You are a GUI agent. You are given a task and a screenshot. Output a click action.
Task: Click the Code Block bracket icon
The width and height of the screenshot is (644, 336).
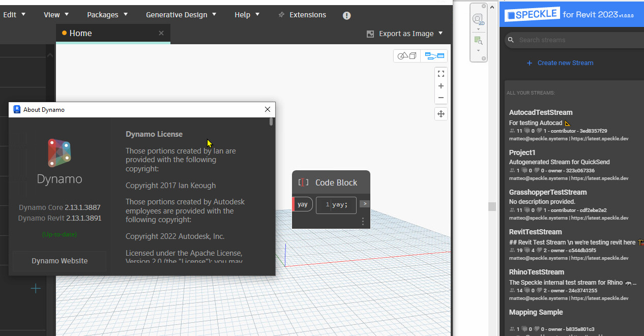pos(303,182)
